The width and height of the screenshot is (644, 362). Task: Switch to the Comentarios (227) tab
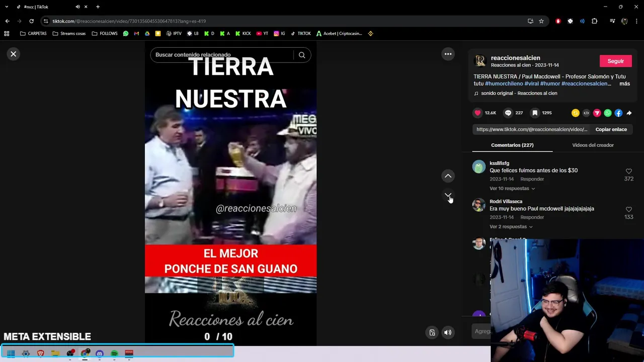(512, 145)
